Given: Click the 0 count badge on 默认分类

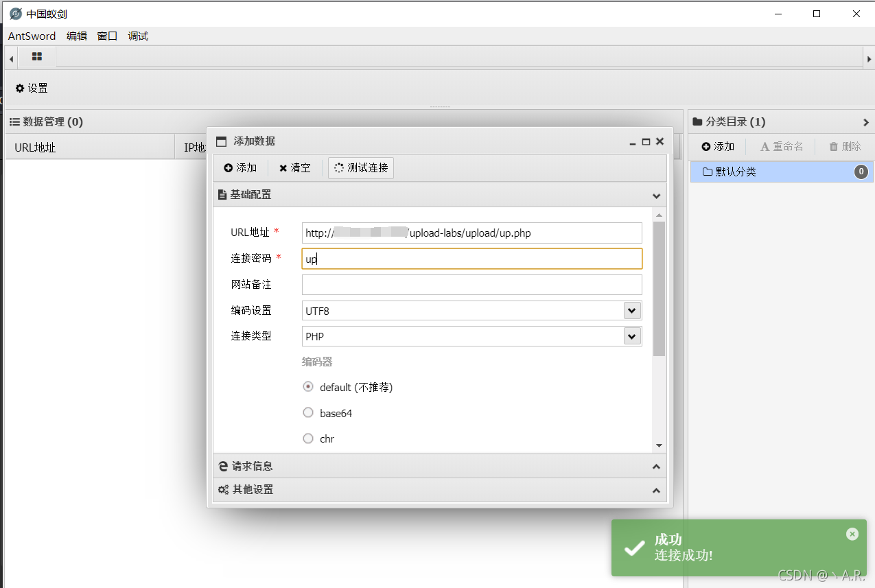Looking at the screenshot, I should (x=861, y=172).
